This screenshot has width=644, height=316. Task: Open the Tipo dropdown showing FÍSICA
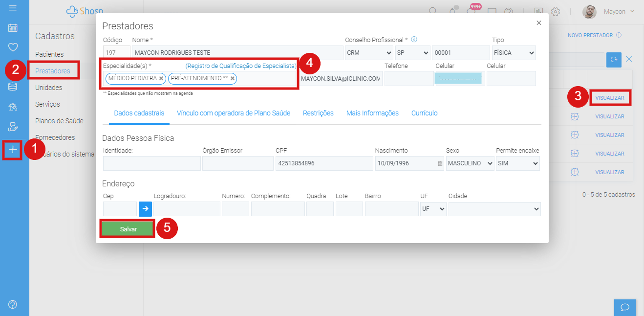514,53
